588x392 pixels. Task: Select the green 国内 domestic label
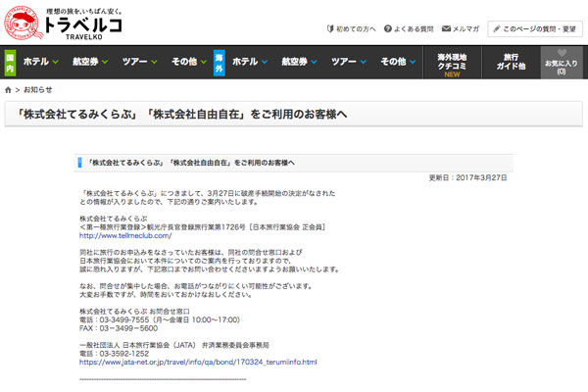point(10,63)
